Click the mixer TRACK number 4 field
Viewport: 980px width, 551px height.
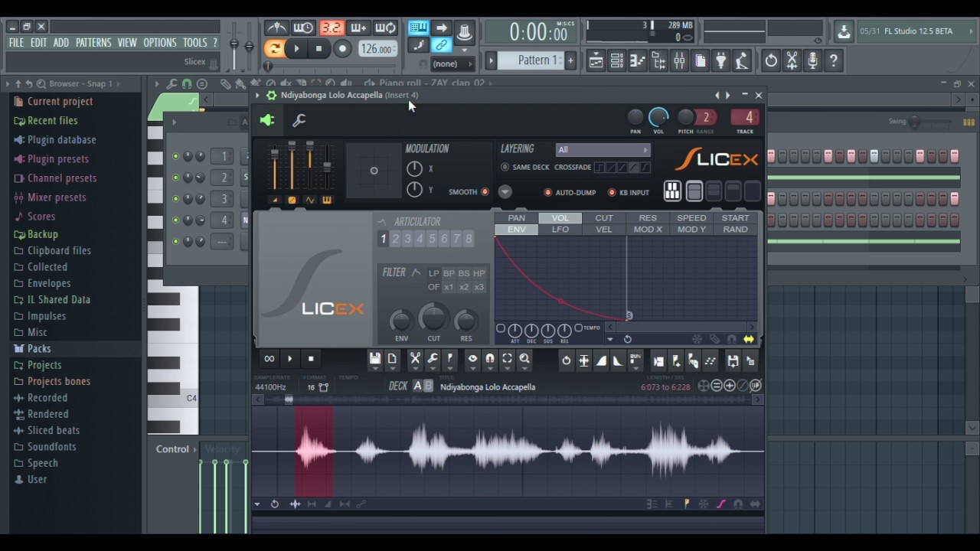745,117
